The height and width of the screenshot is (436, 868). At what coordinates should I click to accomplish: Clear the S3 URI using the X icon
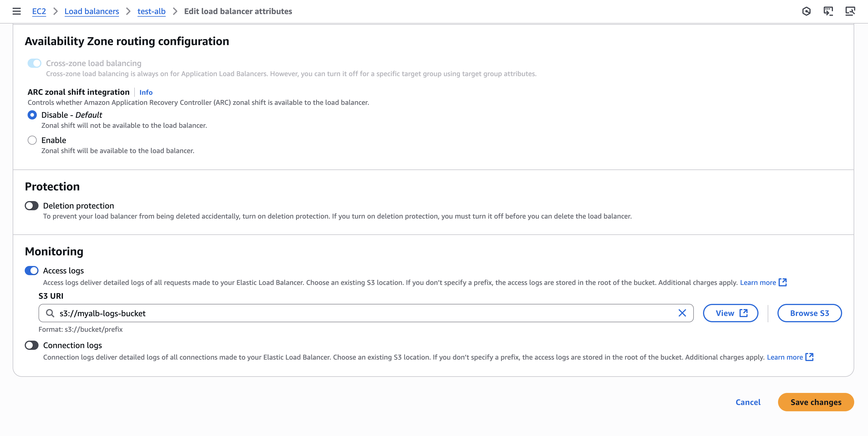click(x=683, y=313)
